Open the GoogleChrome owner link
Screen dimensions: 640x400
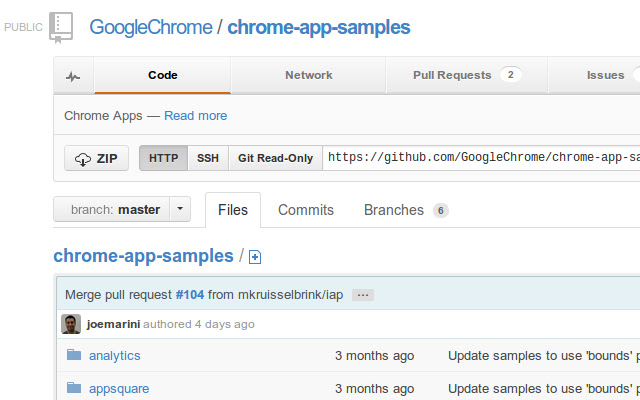point(151,27)
